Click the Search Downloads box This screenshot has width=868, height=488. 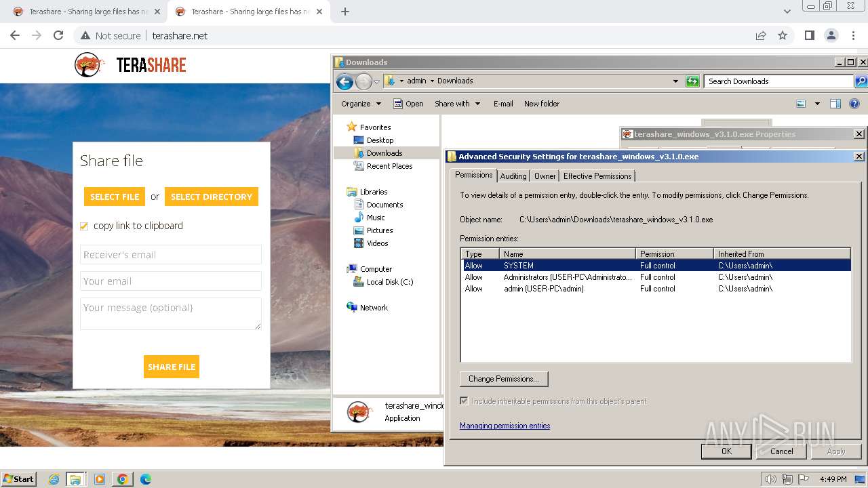[778, 81]
